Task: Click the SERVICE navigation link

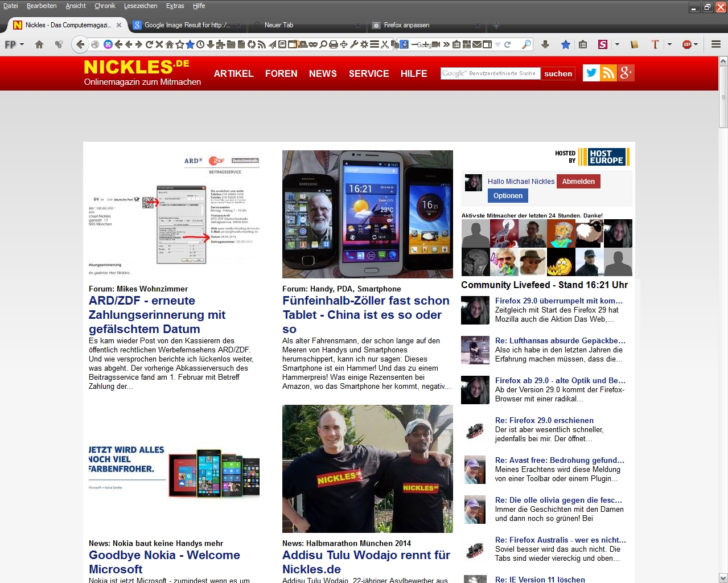Action: 369,73
